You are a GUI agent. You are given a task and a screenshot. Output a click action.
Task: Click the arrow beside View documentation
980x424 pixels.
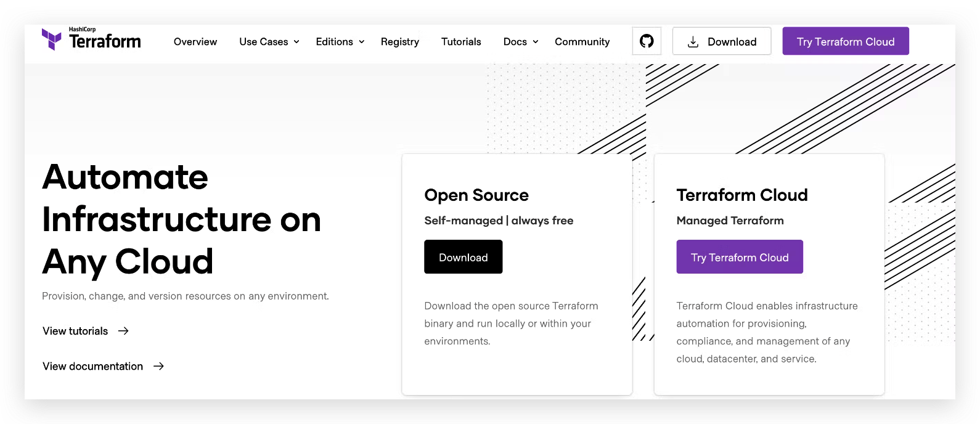158,366
